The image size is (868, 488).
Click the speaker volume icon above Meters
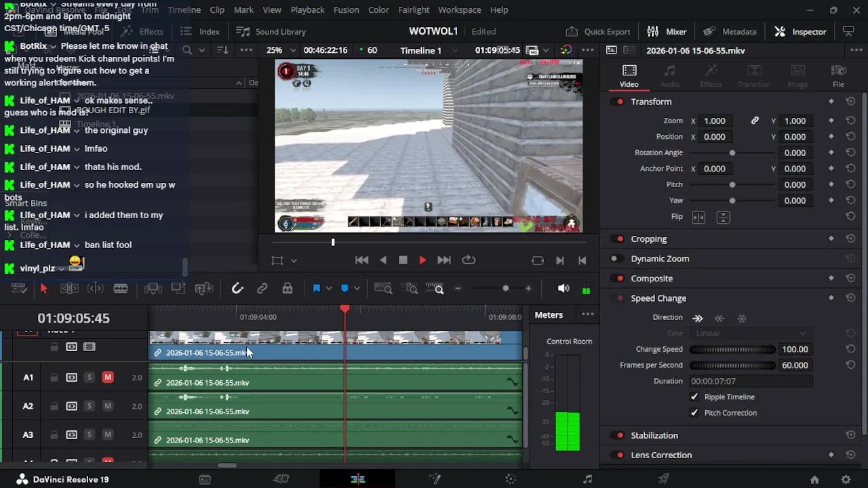[x=564, y=289]
